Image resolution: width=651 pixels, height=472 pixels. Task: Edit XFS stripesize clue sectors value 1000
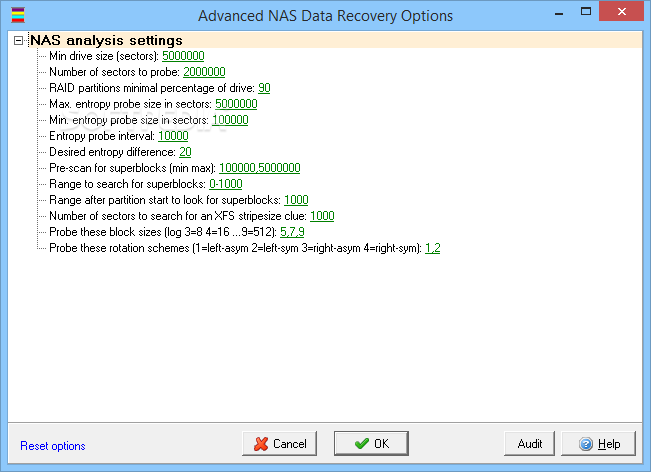[322, 216]
